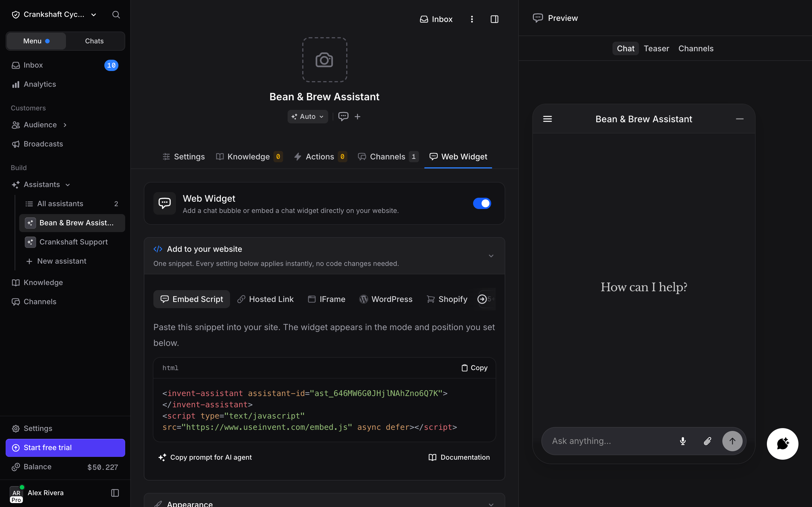Upload assistant photo via camera placeholder
Viewport: 812px width, 507px height.
pos(325,60)
